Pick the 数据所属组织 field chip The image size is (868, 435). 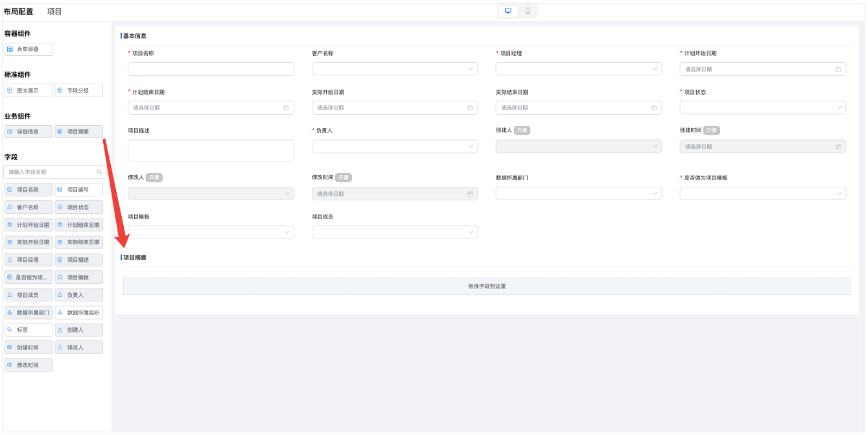tap(79, 312)
